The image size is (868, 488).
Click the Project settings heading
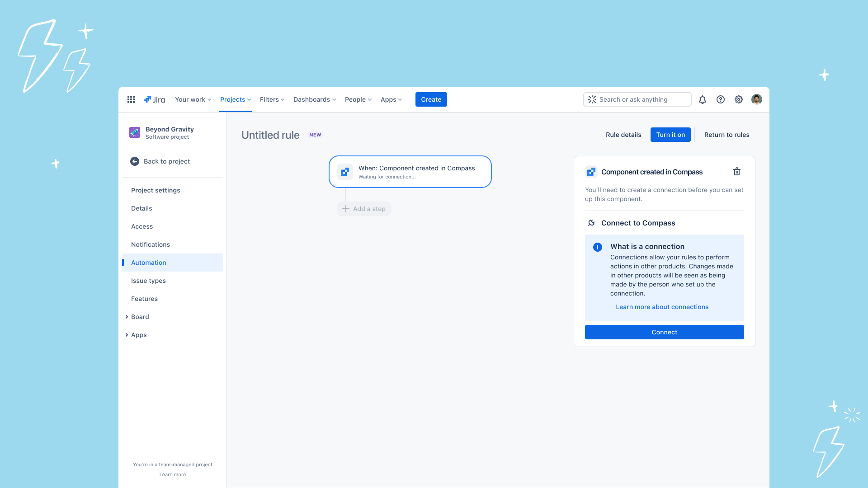pos(156,190)
